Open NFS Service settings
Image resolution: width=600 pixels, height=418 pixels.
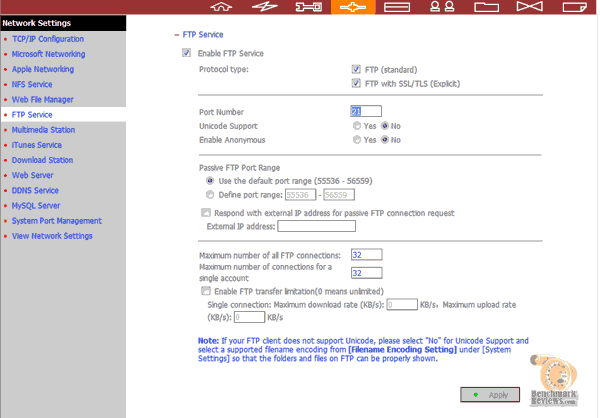tap(32, 84)
